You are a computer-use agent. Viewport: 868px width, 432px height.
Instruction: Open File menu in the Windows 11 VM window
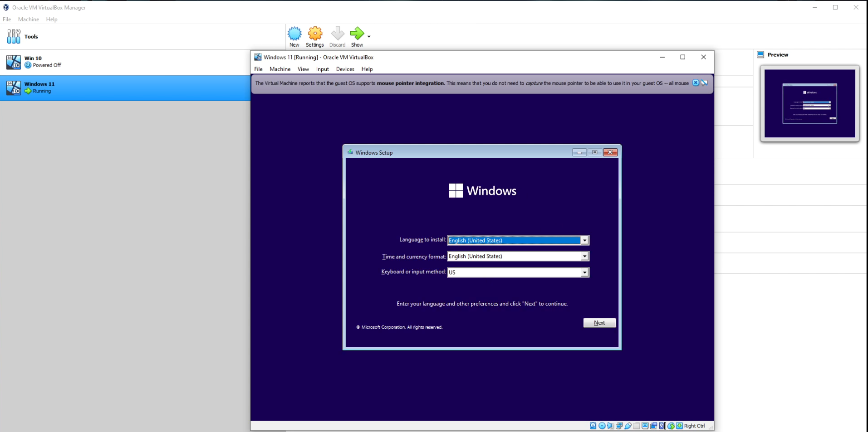[x=258, y=69]
